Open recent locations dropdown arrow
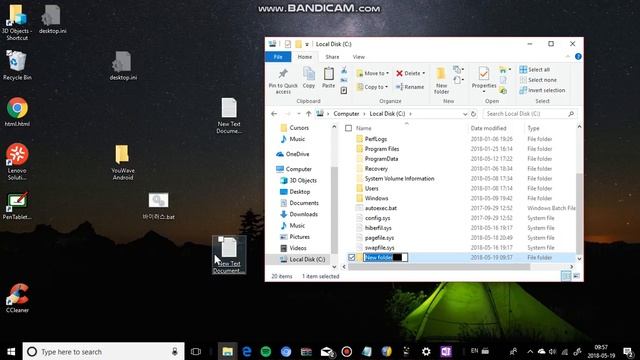The height and width of the screenshot is (360, 640). point(299,114)
